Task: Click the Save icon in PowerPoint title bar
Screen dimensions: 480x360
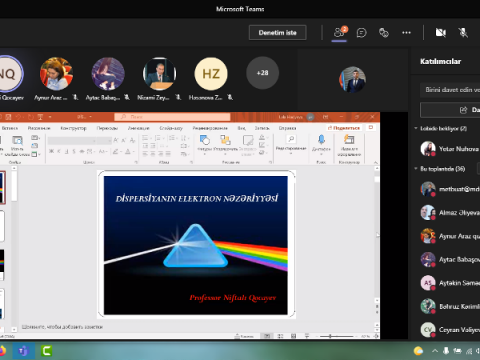Action: click(8, 117)
